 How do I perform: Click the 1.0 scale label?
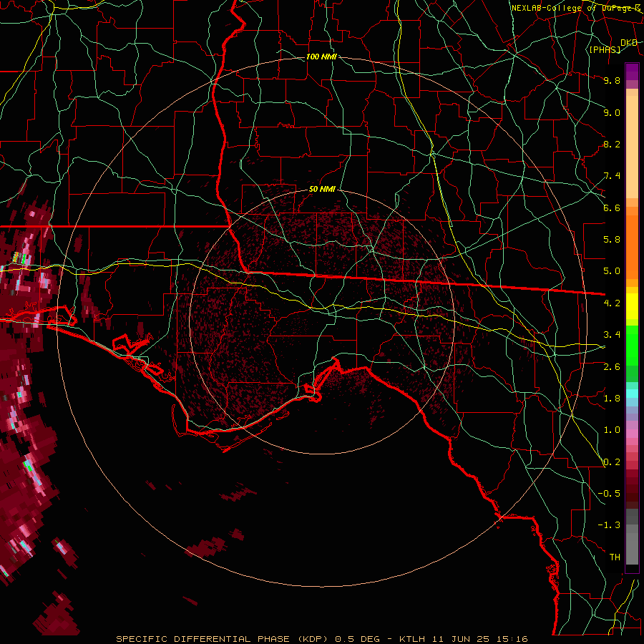[612, 430]
